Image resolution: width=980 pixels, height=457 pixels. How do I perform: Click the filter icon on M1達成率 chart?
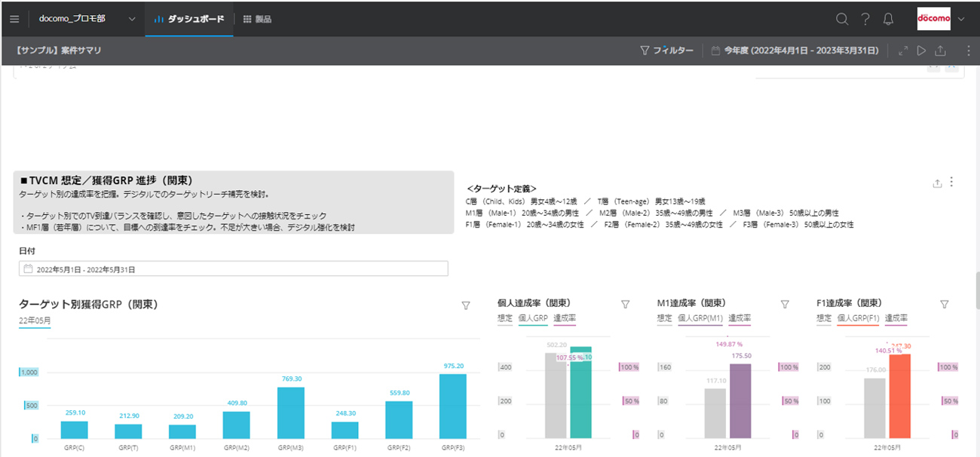(x=785, y=304)
